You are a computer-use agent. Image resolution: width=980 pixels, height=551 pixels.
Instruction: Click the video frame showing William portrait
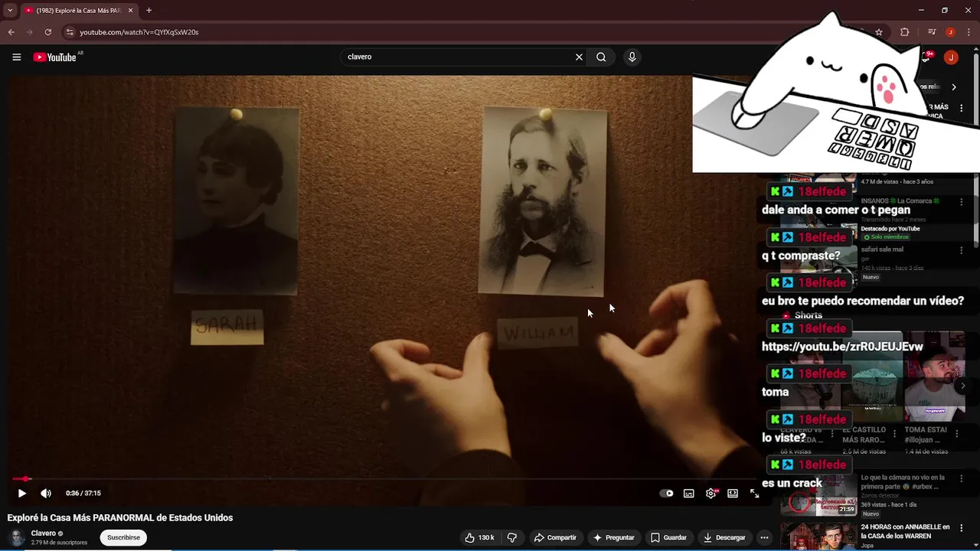click(x=387, y=291)
